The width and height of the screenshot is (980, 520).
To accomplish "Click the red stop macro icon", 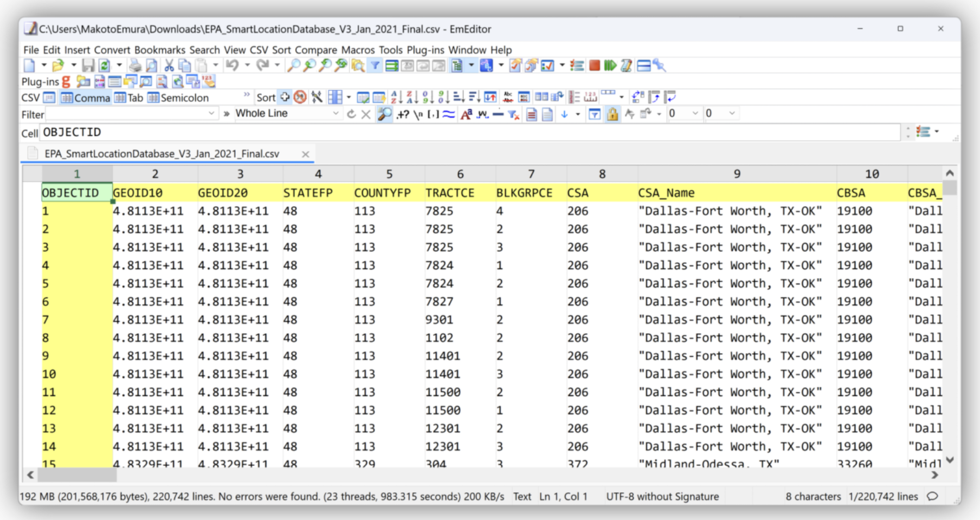I will 595,66.
